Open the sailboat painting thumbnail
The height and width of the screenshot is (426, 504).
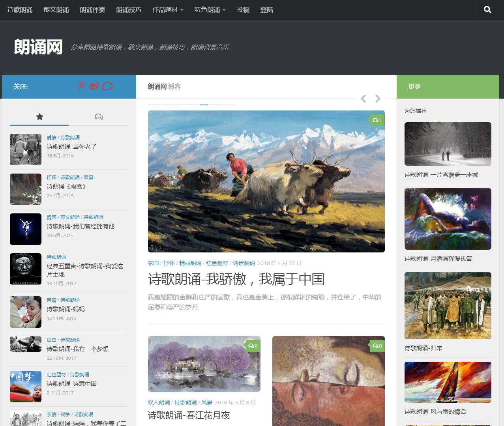(x=448, y=382)
